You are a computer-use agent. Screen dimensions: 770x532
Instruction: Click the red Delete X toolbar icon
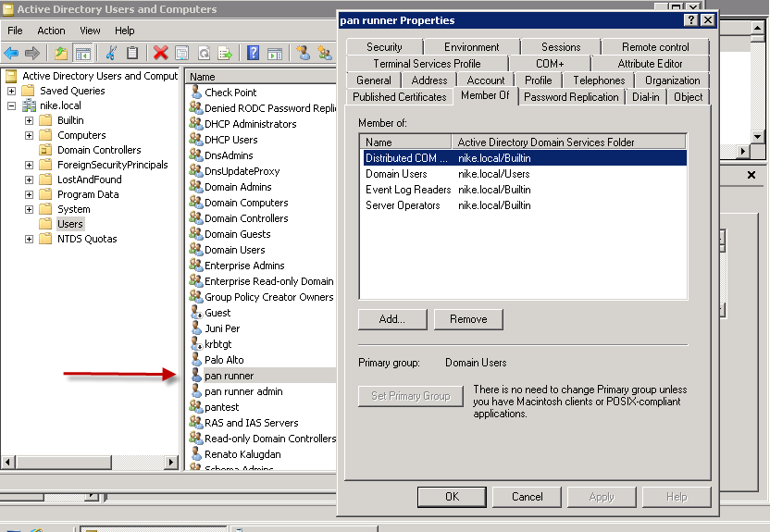click(160, 54)
